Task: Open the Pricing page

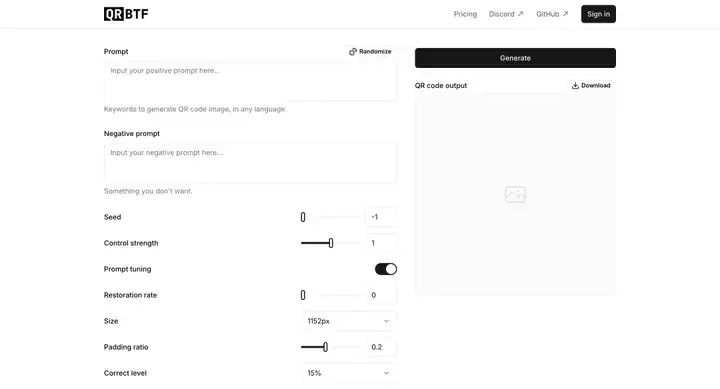Action: click(x=465, y=14)
